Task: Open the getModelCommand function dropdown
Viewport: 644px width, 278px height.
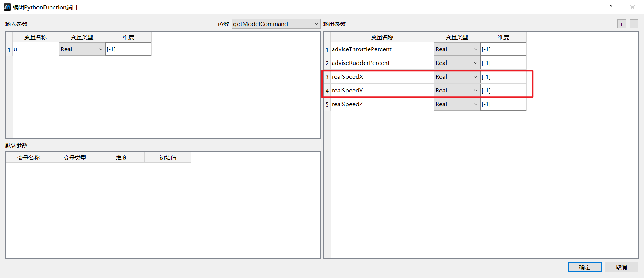Action: coord(276,24)
